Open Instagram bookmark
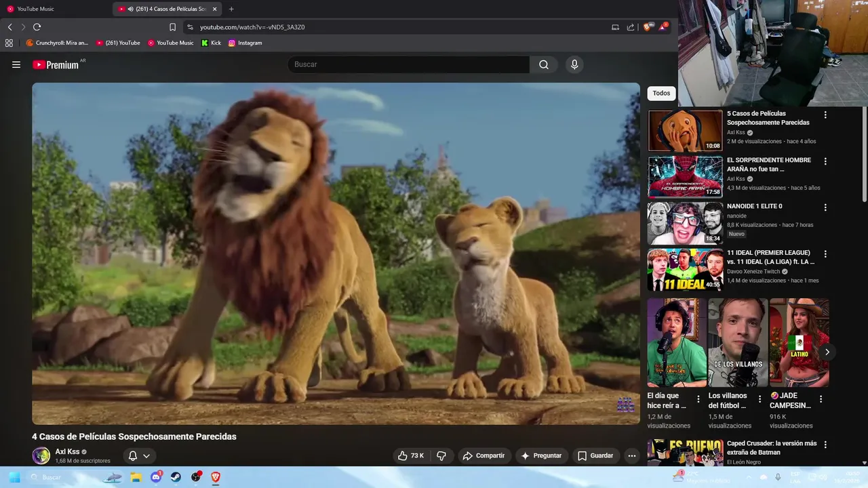 (245, 43)
